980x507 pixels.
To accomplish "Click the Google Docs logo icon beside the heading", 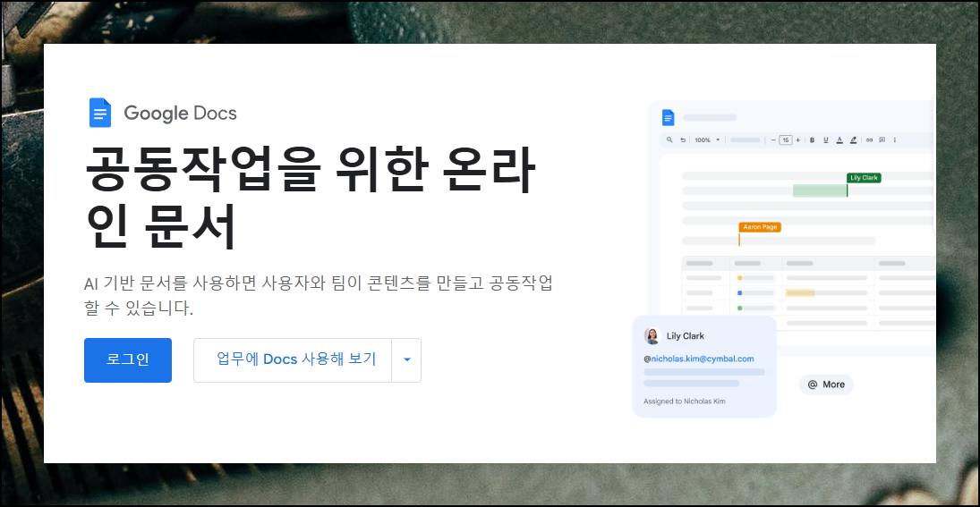I will [x=100, y=113].
